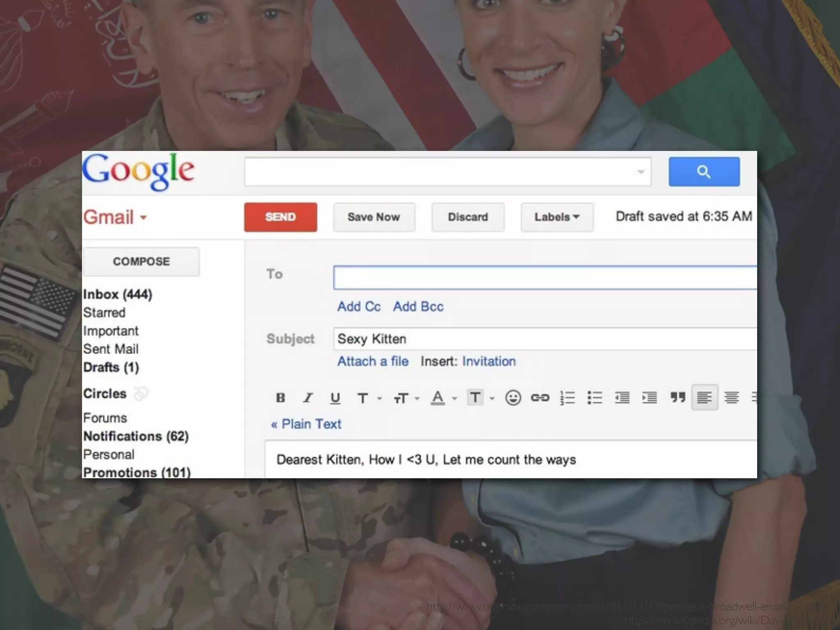Choose the text color A tool
This screenshot has width=840, height=630.
[x=438, y=397]
